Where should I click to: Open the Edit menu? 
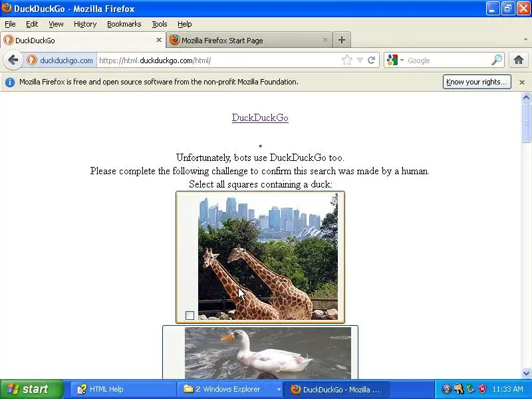(32, 24)
